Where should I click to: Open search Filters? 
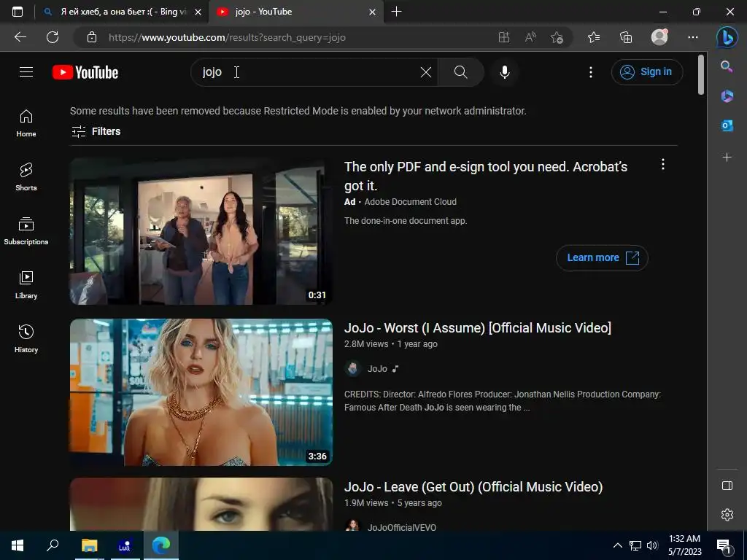(96, 131)
